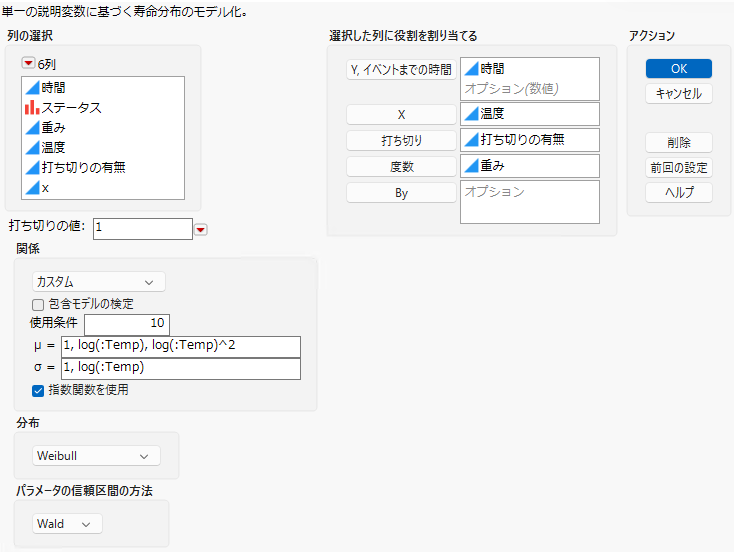Click the X role button
The image size is (734, 552).
[401, 115]
